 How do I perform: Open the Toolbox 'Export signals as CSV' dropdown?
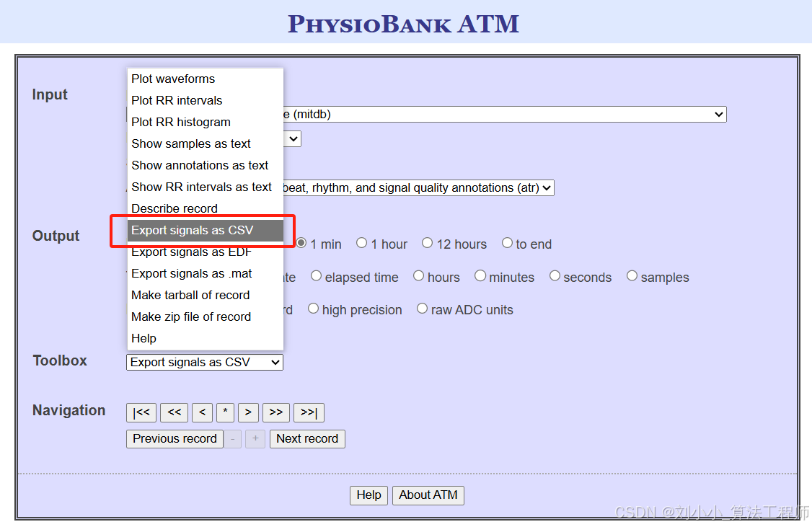[x=205, y=363]
